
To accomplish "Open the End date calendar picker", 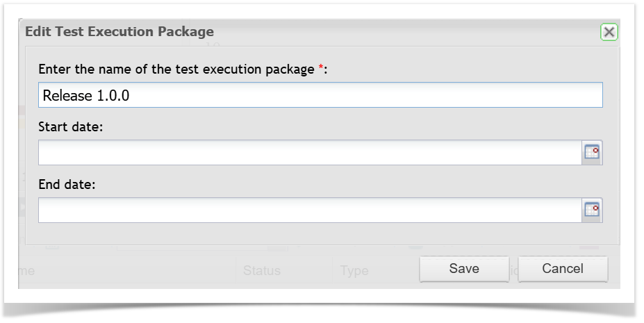I will coord(592,210).
